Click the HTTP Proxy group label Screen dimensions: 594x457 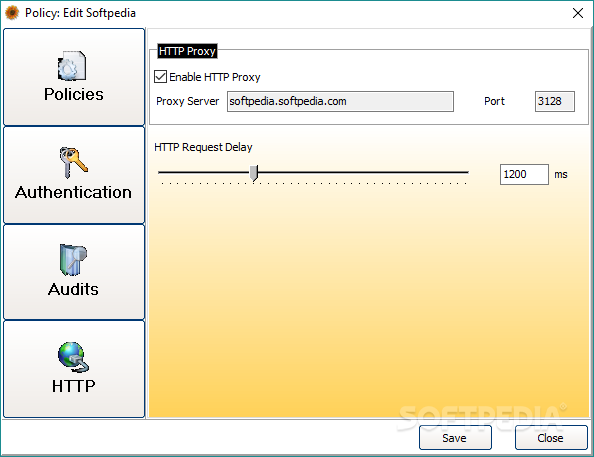pos(187,51)
